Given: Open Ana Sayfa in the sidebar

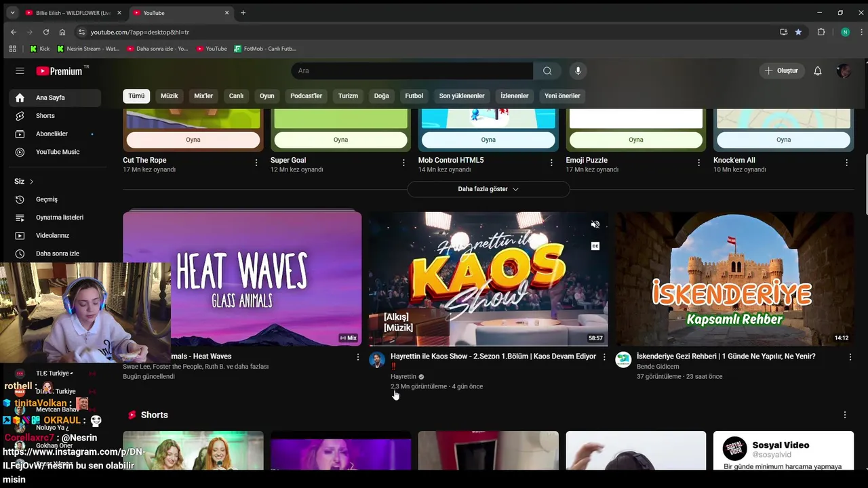Looking at the screenshot, I should [x=55, y=98].
